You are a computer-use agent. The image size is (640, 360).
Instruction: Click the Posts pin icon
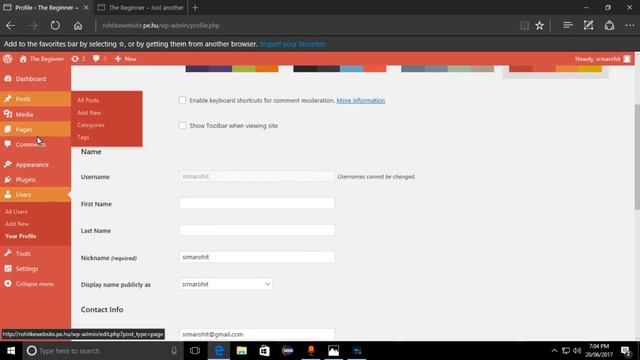coord(8,99)
